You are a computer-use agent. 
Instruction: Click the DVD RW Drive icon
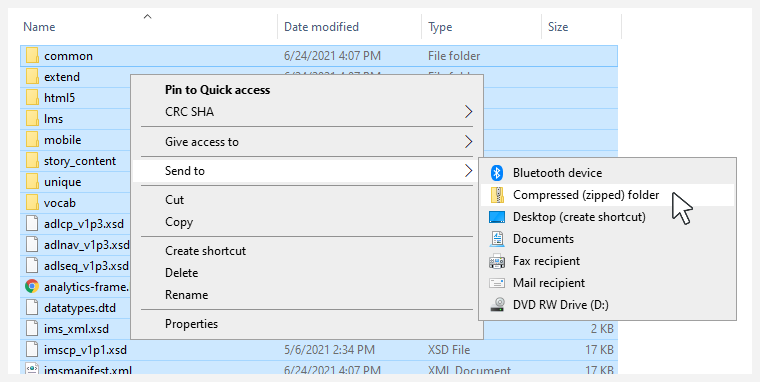[497, 304]
